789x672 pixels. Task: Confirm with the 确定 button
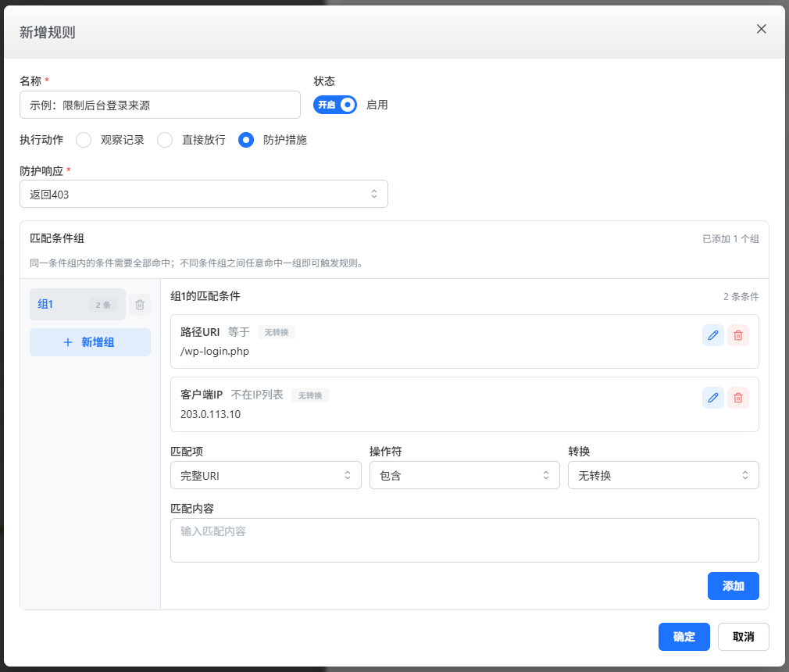click(684, 637)
